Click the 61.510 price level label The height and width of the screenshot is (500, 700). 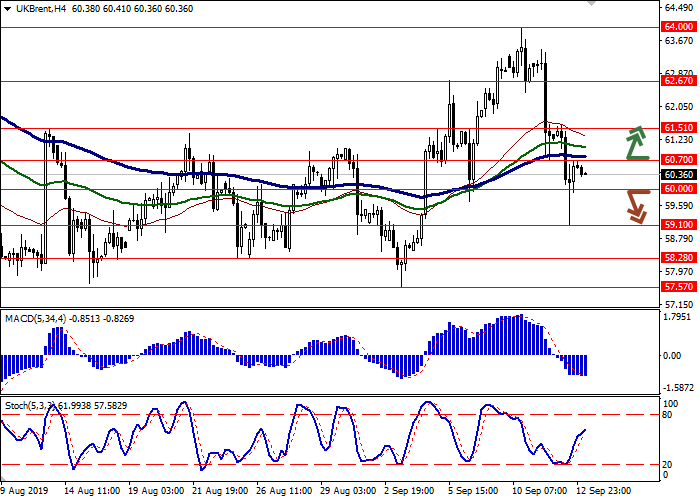679,128
